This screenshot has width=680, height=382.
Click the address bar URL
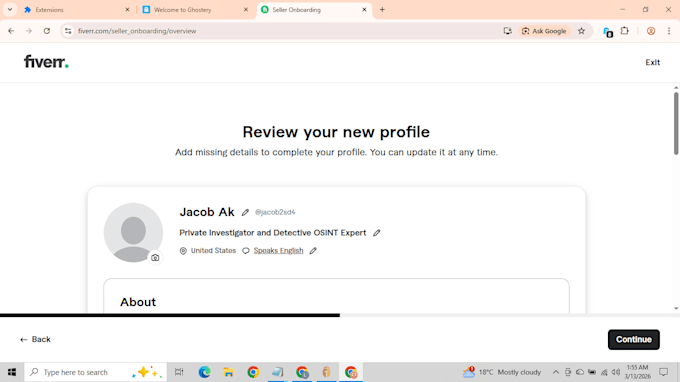click(x=137, y=31)
